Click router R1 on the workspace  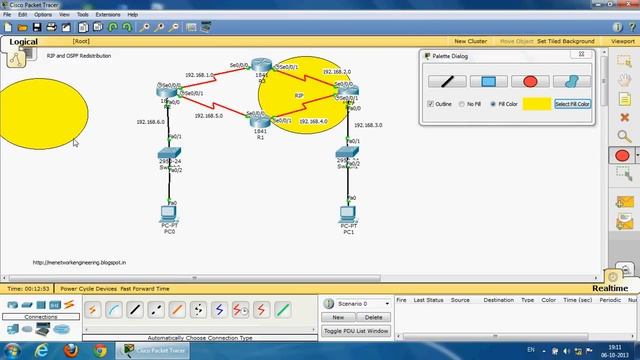260,121
